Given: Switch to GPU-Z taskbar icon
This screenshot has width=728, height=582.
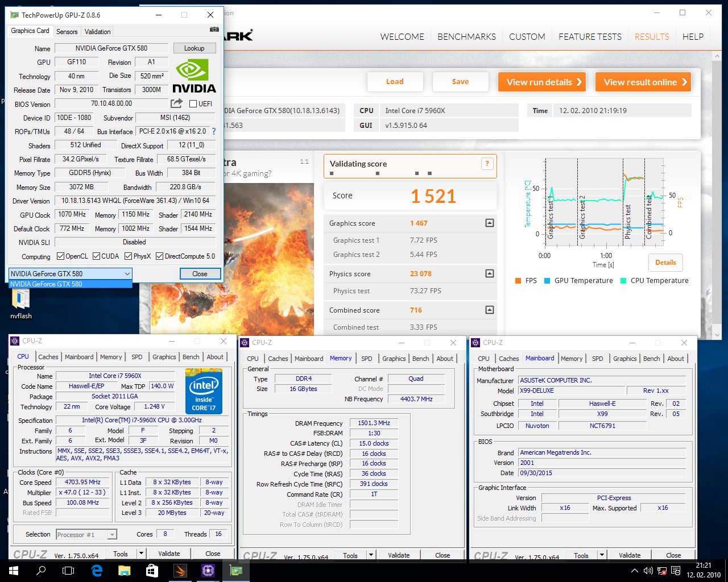Looking at the screenshot, I should click(x=235, y=571).
